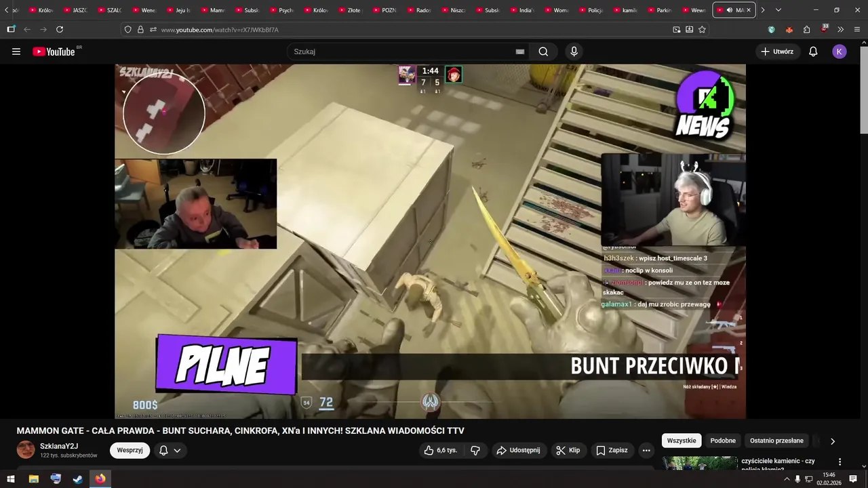868x488 pixels.
Task: Open YouTube notifications bell
Action: (x=813, y=52)
